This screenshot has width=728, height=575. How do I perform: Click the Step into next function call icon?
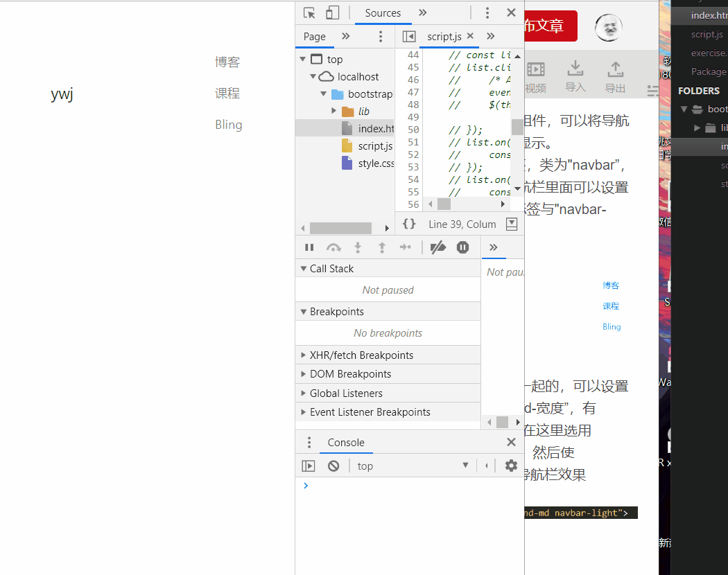358,247
